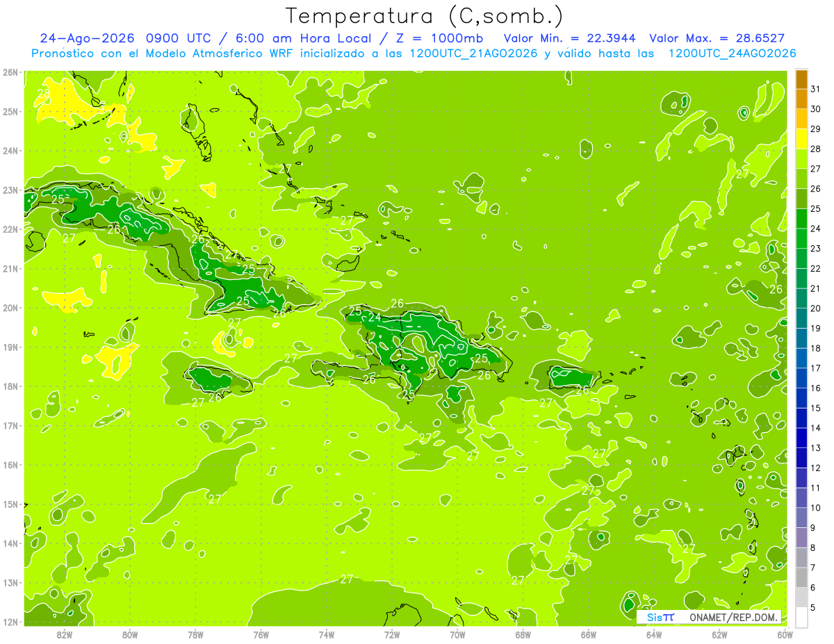Click the 62W longitude axis label
The width and height of the screenshot is (834, 644).
pos(719,634)
